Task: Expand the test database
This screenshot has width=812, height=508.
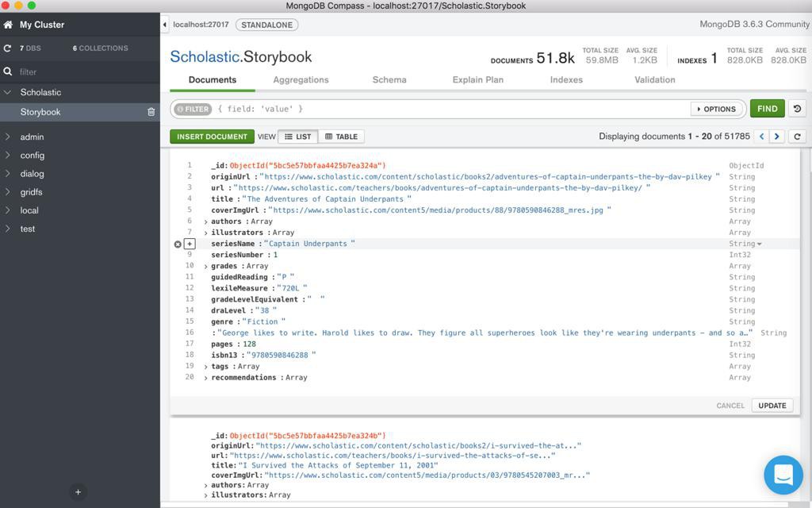Action: click(x=7, y=229)
